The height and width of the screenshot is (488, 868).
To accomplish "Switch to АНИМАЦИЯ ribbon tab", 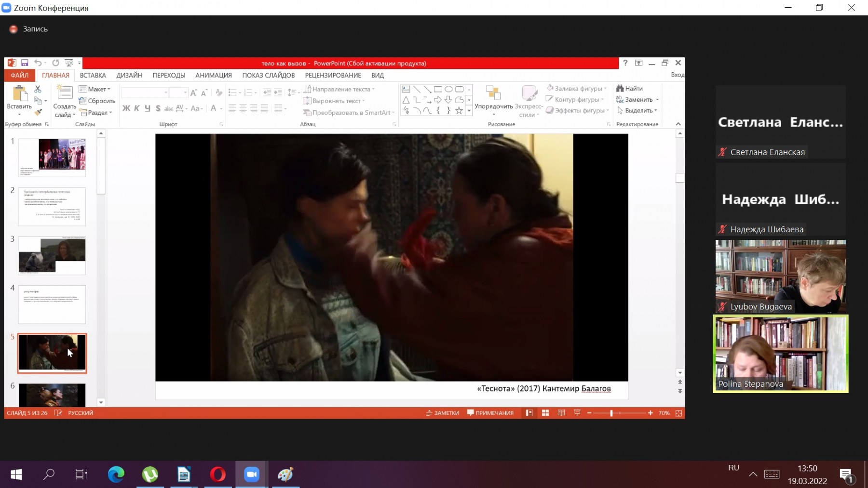I will 214,75.
